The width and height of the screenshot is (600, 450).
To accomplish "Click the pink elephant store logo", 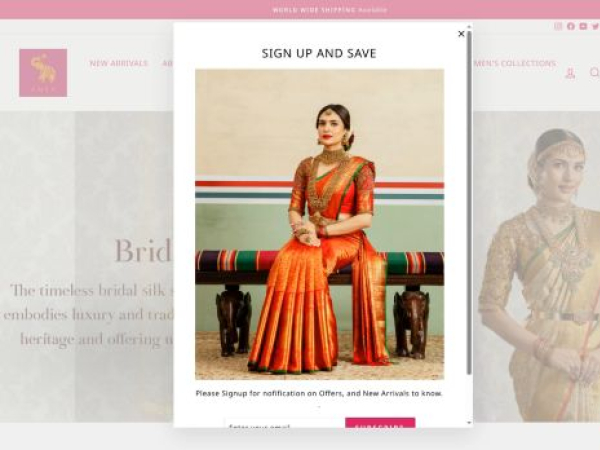I will click(x=43, y=73).
